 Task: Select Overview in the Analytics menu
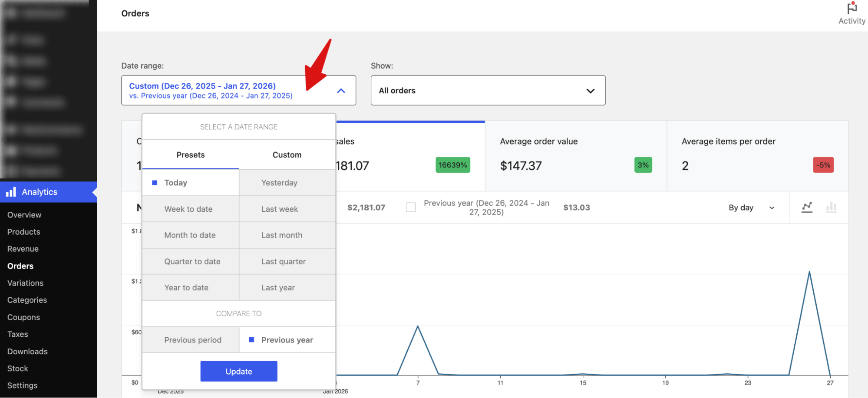click(24, 214)
